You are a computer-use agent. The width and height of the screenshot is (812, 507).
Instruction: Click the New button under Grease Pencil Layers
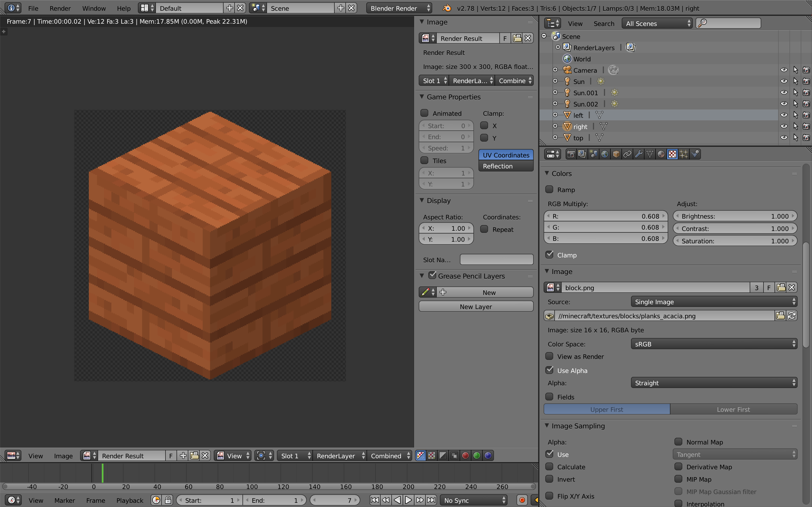pyautogui.click(x=487, y=292)
